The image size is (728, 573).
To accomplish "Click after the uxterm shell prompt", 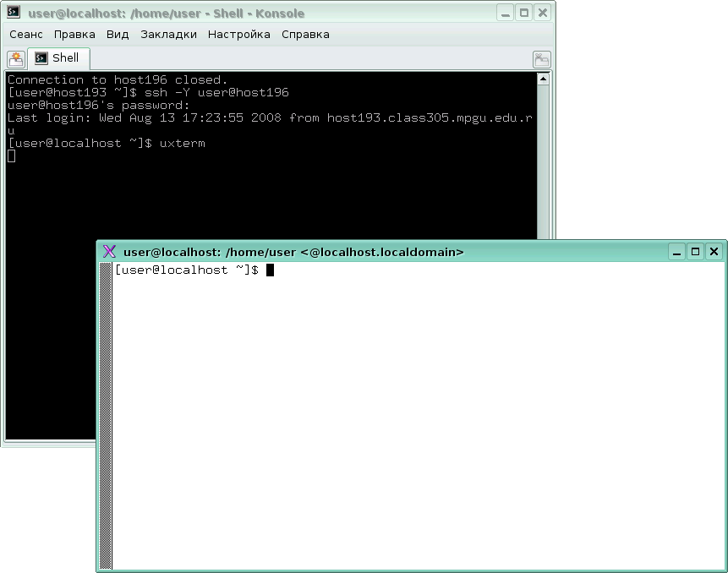I will pyautogui.click(x=279, y=270).
